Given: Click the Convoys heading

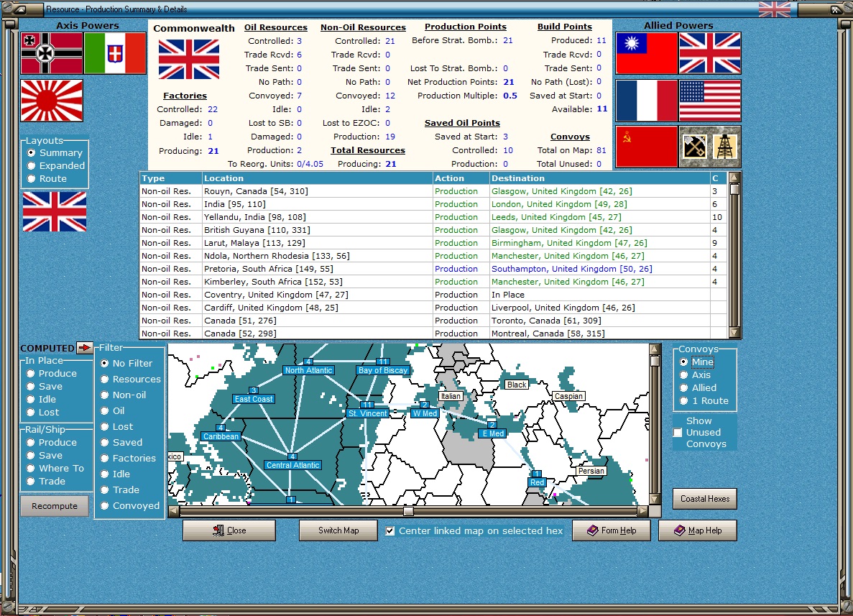Looking at the screenshot, I should pyautogui.click(x=570, y=137).
